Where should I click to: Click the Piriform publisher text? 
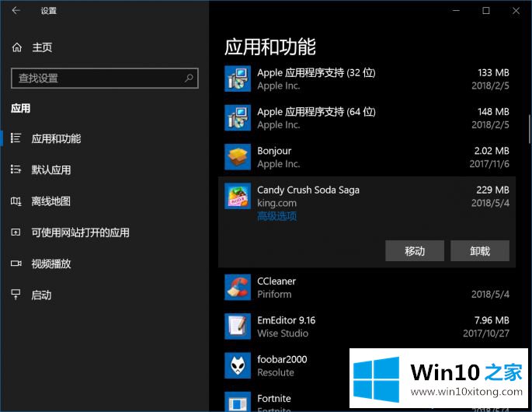click(x=274, y=294)
